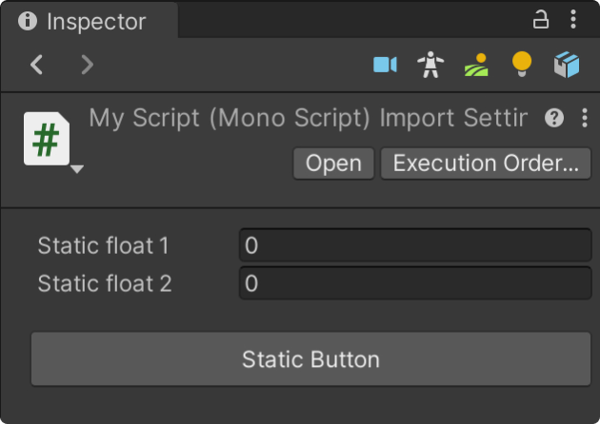This screenshot has width=600, height=424.
Task: Click the Static float 2 label
Action: click(x=105, y=283)
